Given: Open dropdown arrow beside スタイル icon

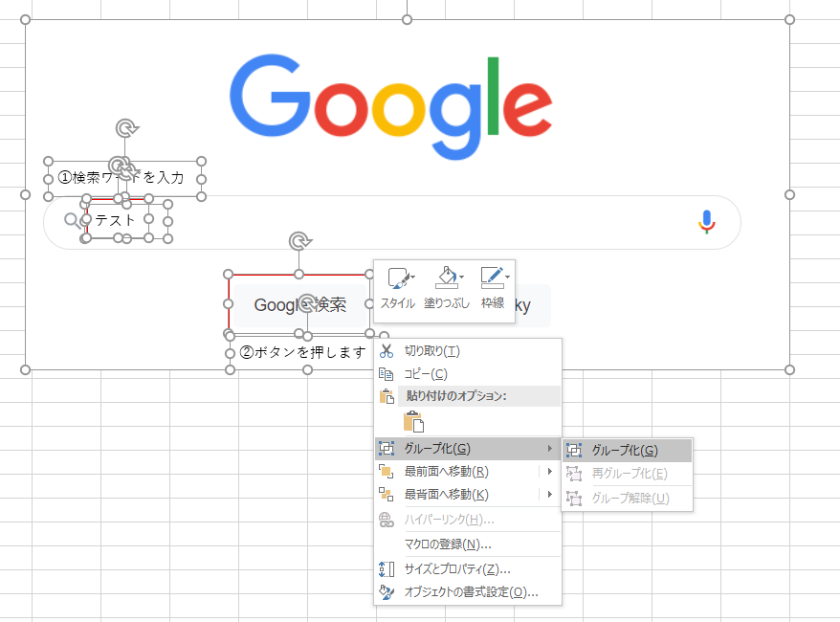Looking at the screenshot, I should pos(412,277).
